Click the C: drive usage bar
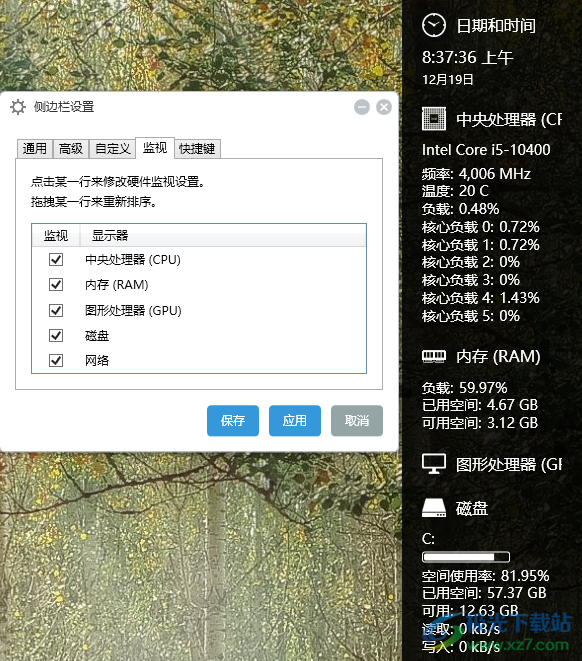 click(x=466, y=557)
